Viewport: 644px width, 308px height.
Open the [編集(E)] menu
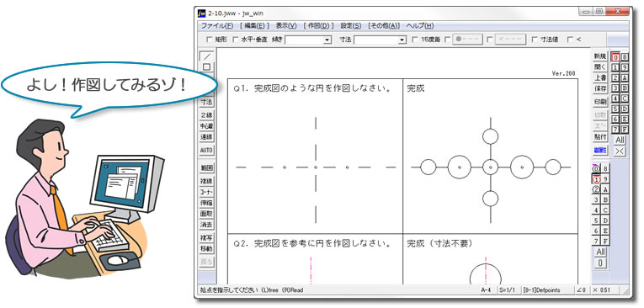[x=254, y=25]
